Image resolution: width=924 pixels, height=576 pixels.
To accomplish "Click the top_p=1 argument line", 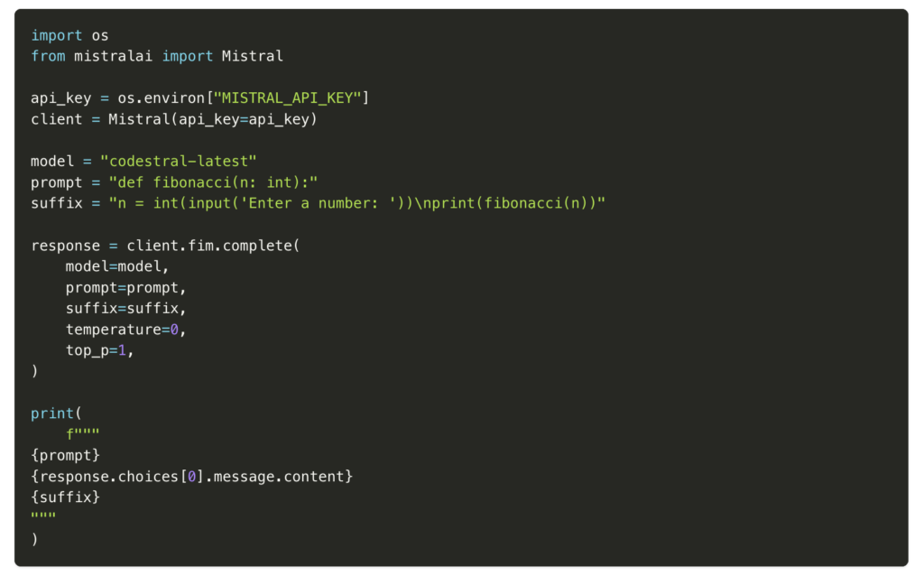I will click(x=99, y=350).
